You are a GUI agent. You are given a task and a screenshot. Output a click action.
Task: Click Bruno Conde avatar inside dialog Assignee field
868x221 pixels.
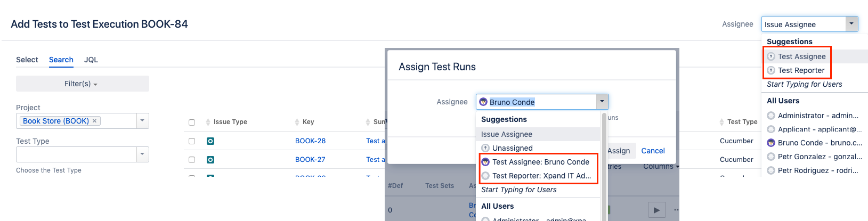[x=483, y=102]
